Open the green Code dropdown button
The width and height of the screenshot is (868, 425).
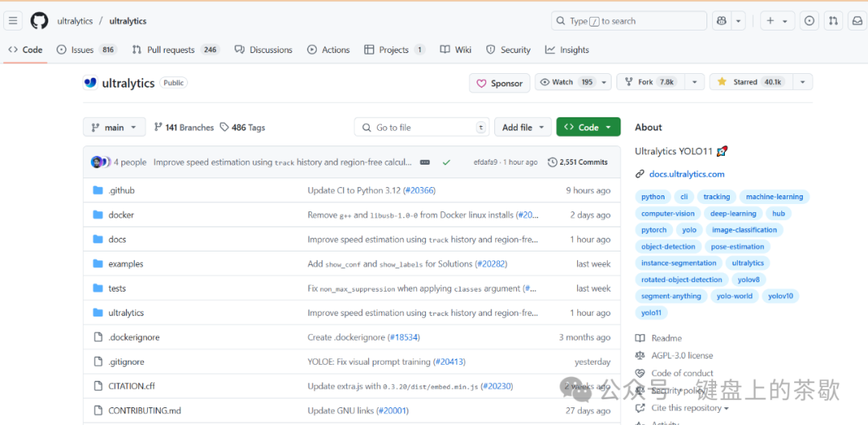click(588, 127)
